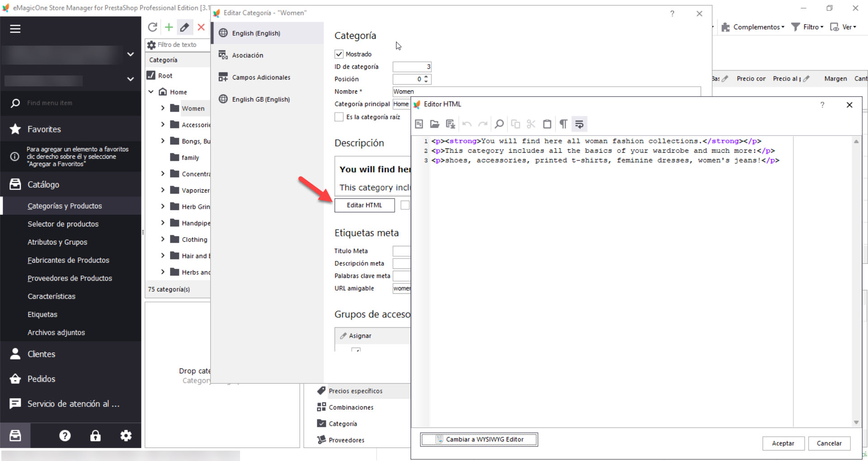The height and width of the screenshot is (461, 868).
Task: Check Es la categoría raíz checkbox
Action: coord(339,117)
